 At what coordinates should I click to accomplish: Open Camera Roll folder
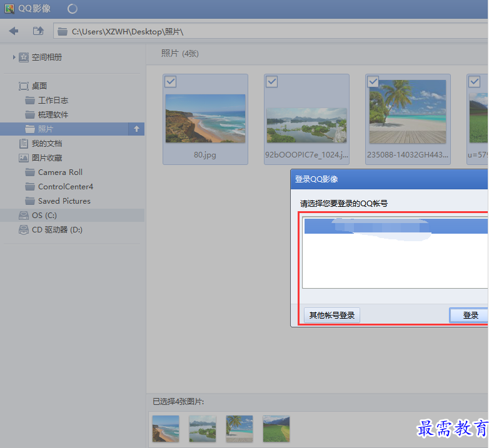[60, 172]
